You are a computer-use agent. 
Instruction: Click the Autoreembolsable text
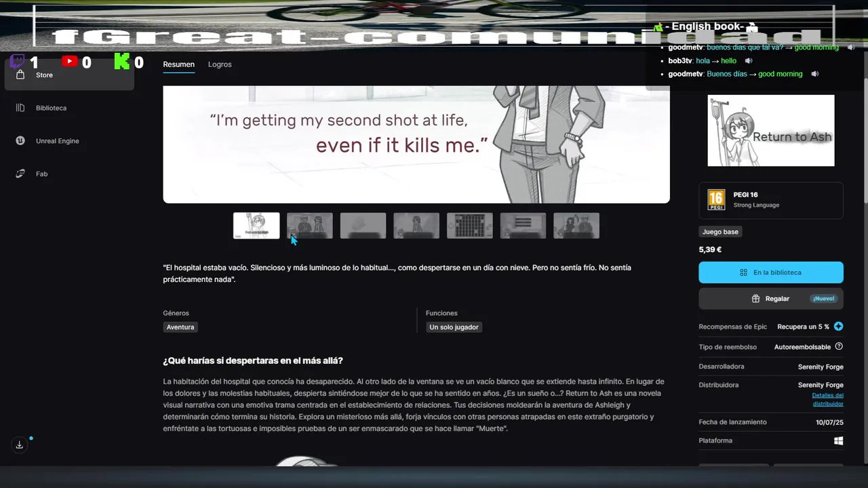tap(802, 347)
